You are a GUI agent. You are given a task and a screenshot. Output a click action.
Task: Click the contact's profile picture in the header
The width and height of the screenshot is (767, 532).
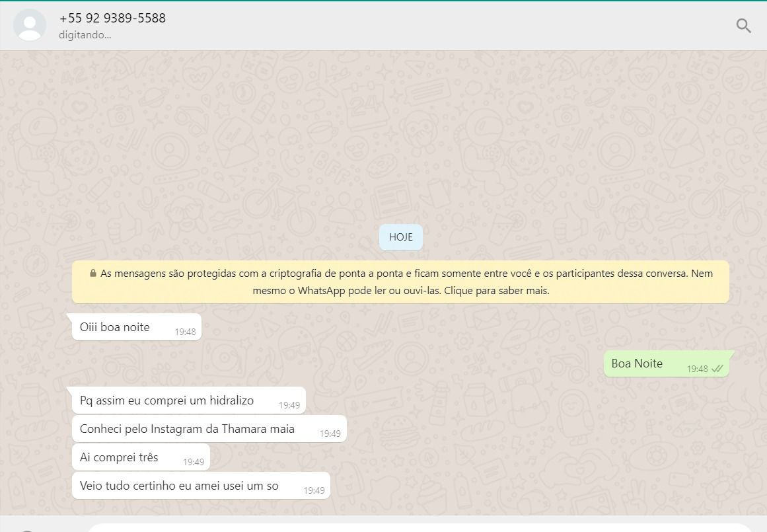[x=30, y=25]
